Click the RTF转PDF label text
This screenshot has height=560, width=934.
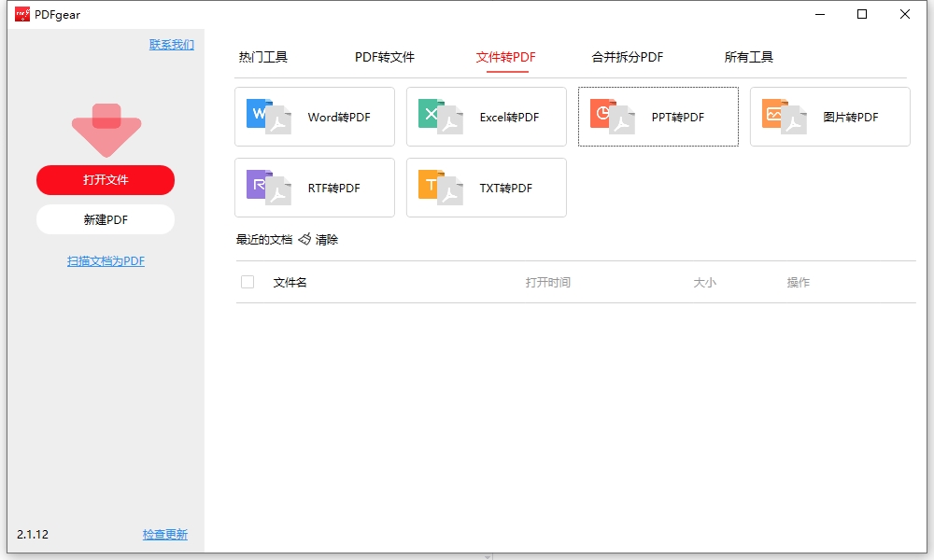pyautogui.click(x=334, y=188)
